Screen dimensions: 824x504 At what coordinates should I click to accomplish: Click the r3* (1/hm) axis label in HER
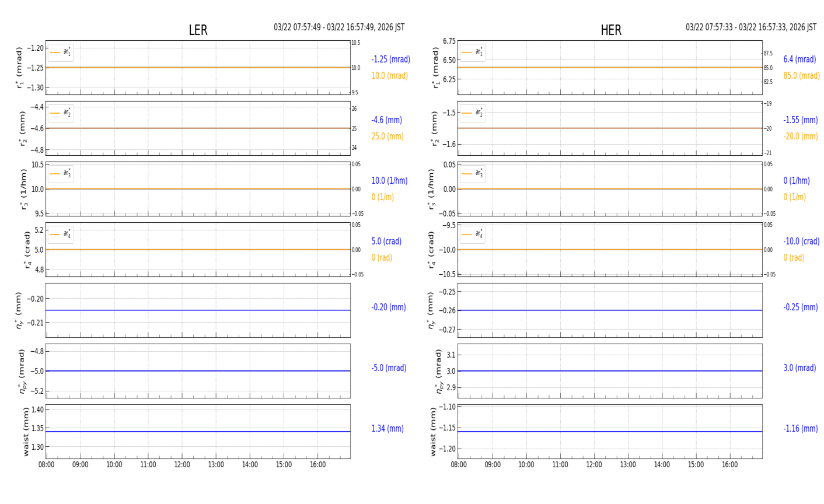[x=432, y=189]
